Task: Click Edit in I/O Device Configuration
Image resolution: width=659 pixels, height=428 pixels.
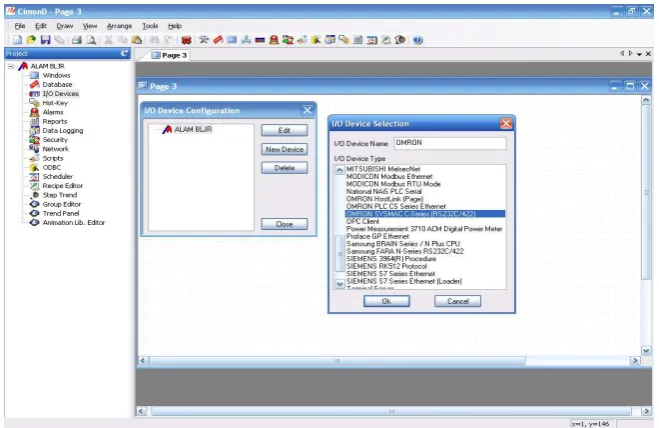Action: point(284,130)
